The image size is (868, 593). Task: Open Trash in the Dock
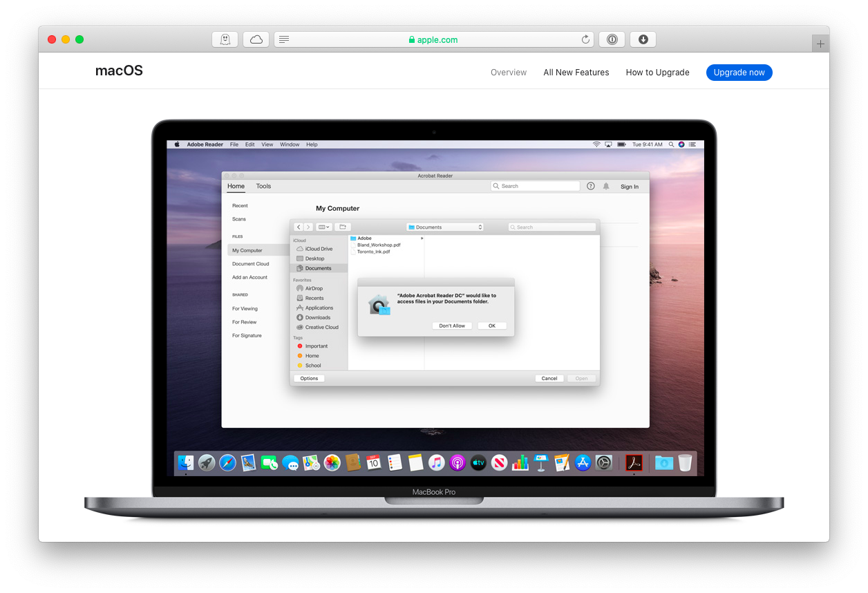(x=685, y=462)
